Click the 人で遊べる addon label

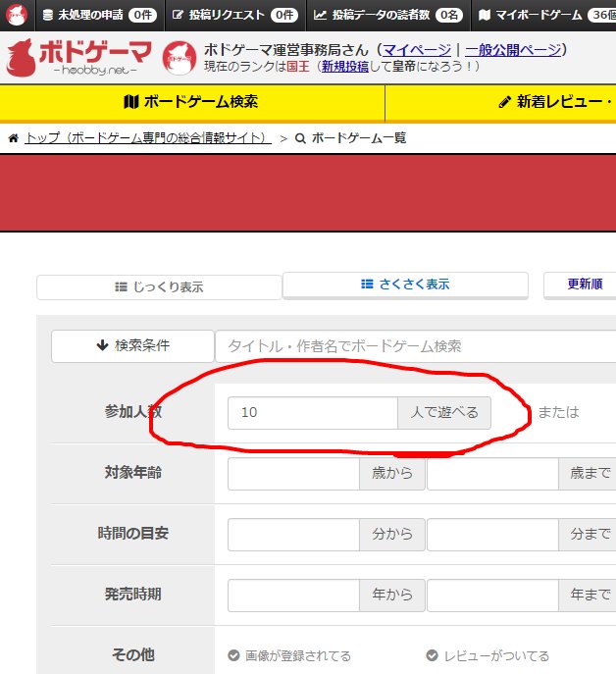[444, 413]
